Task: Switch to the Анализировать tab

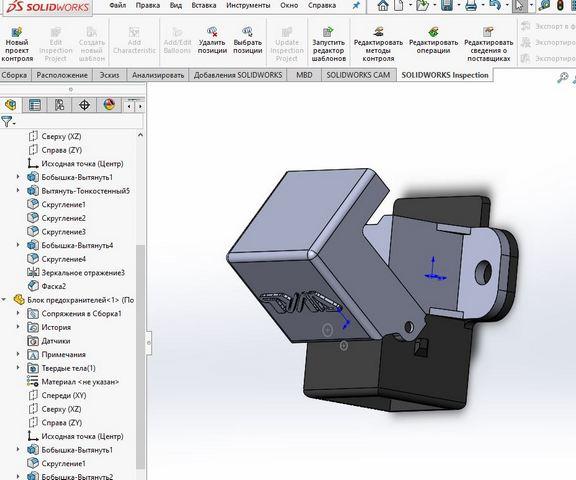Action: pyautogui.click(x=158, y=75)
